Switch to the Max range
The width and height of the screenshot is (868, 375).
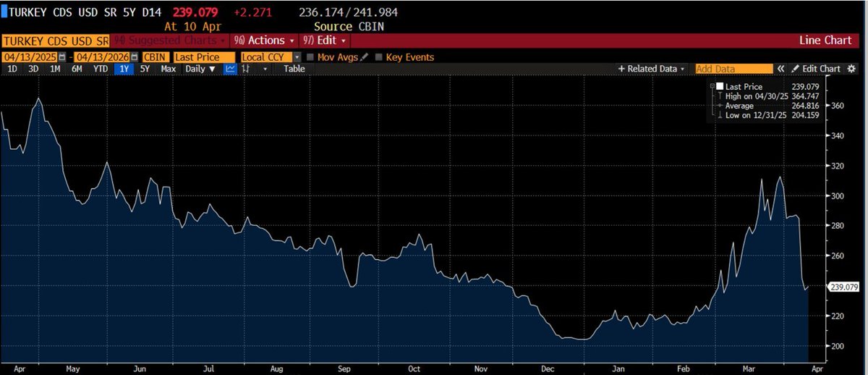[169, 69]
